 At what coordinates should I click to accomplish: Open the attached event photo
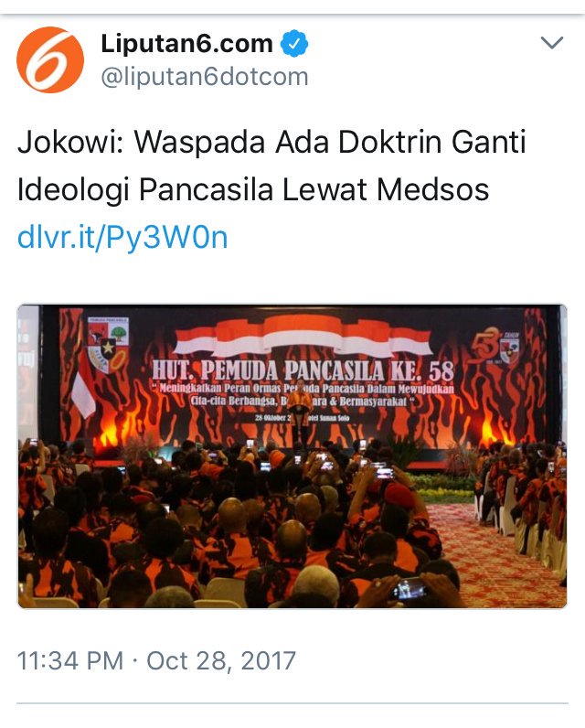pyautogui.click(x=292, y=456)
